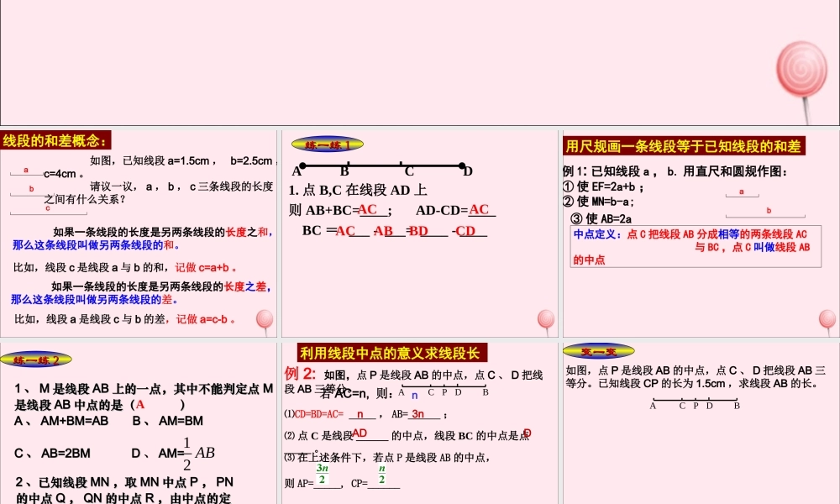Select the 变一变 oval badge
The height and width of the screenshot is (504, 840).
tap(599, 352)
